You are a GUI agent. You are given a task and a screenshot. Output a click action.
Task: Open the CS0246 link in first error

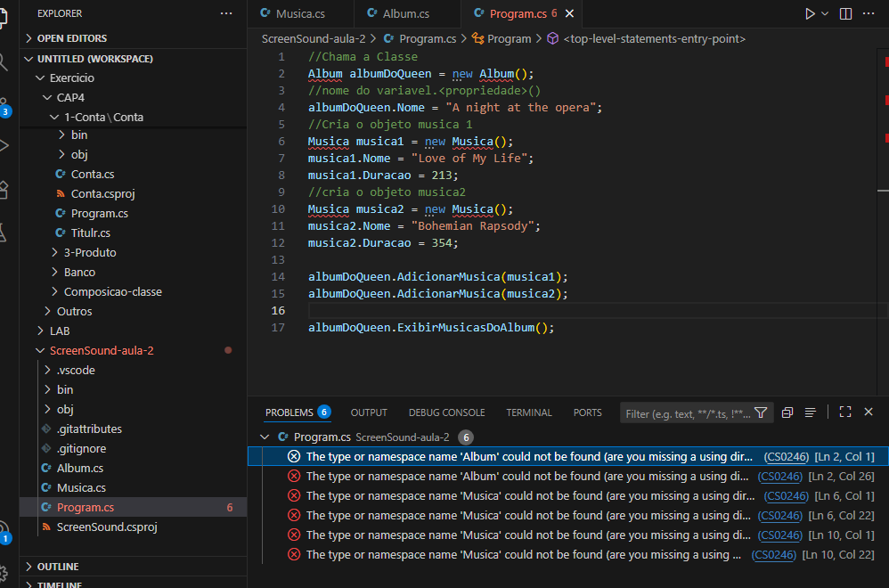coord(786,456)
